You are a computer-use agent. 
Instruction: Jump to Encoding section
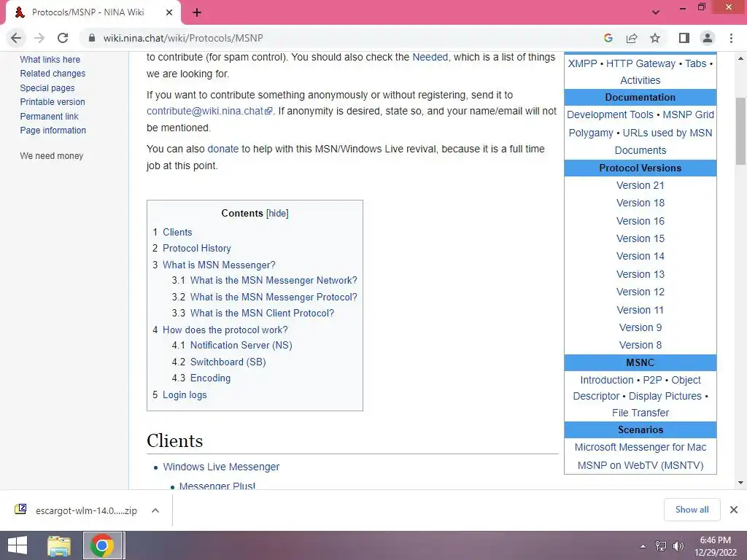coord(210,378)
